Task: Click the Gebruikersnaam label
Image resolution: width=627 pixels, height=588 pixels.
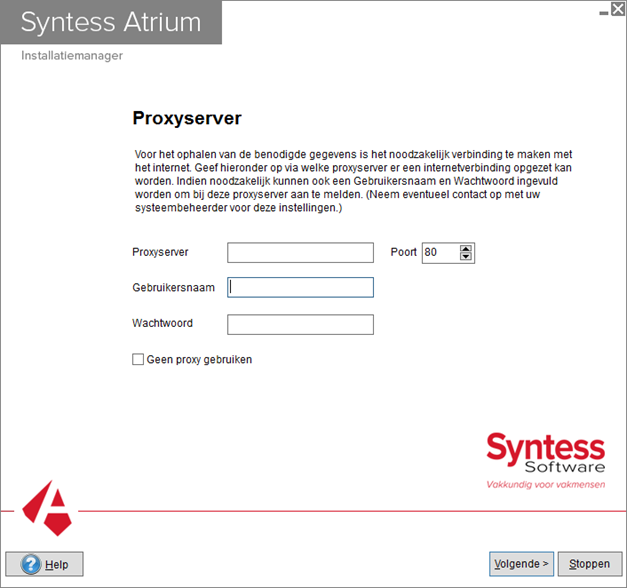Action: [x=174, y=288]
